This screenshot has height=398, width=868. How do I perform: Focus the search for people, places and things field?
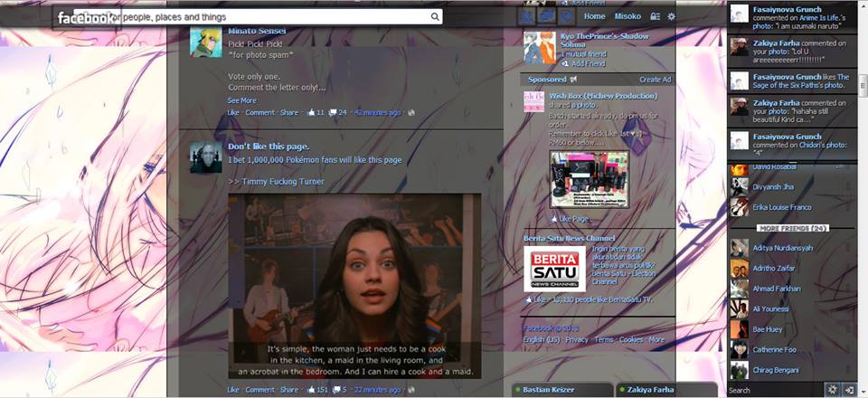tap(258, 16)
